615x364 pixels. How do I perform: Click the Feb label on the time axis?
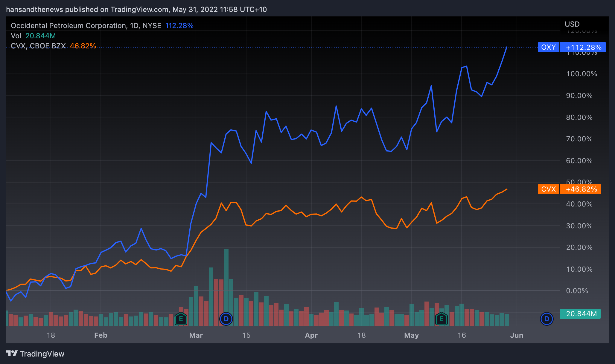pos(101,335)
